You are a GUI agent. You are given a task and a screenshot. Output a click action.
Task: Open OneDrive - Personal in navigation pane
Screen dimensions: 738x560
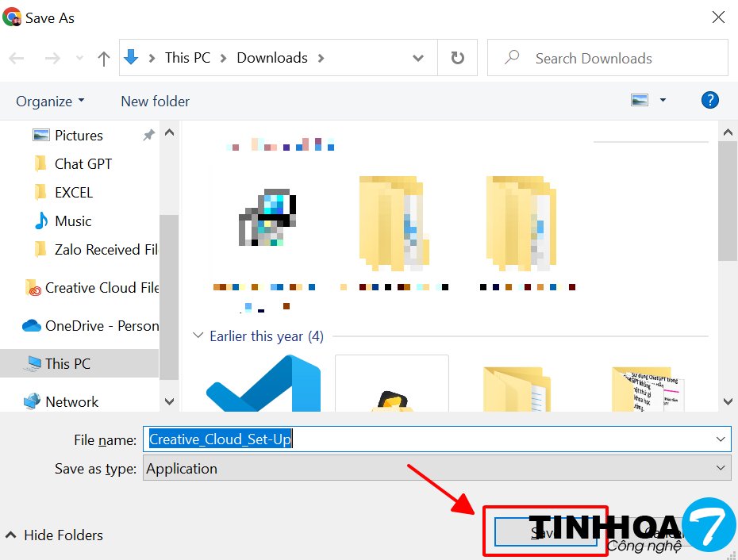pyautogui.click(x=101, y=326)
